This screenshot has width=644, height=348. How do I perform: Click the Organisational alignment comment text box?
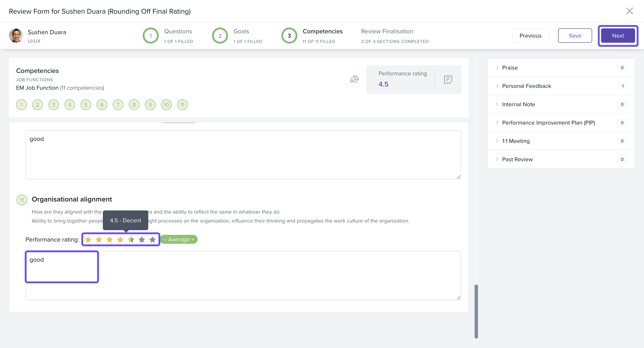click(243, 275)
